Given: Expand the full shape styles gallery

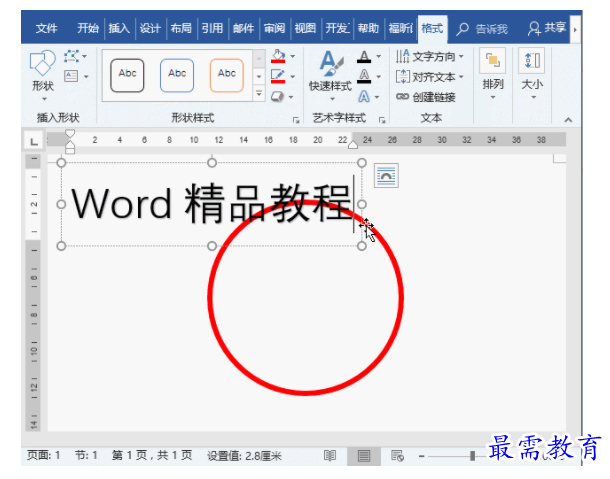Looking at the screenshot, I should (259, 93).
